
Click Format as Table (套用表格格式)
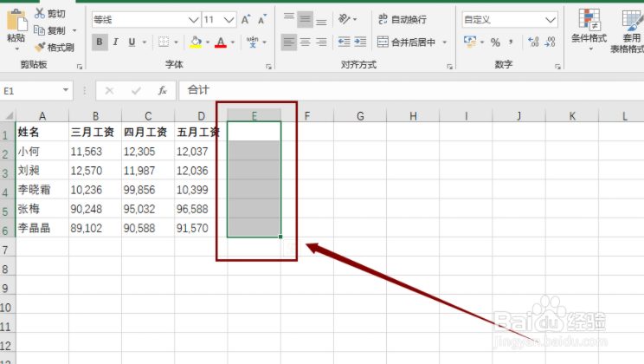click(628, 31)
